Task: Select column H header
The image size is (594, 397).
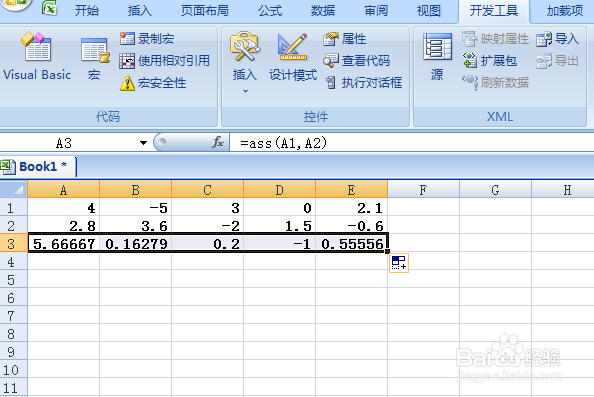Action: pos(563,189)
